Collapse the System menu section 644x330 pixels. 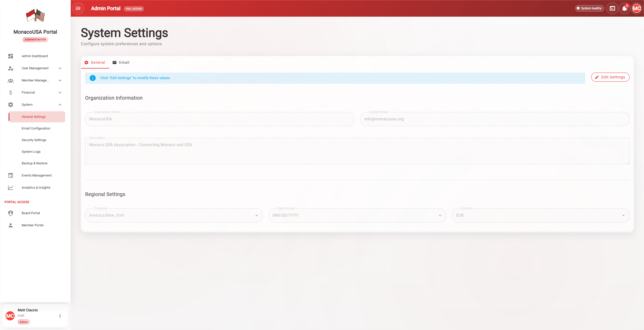coord(60,105)
